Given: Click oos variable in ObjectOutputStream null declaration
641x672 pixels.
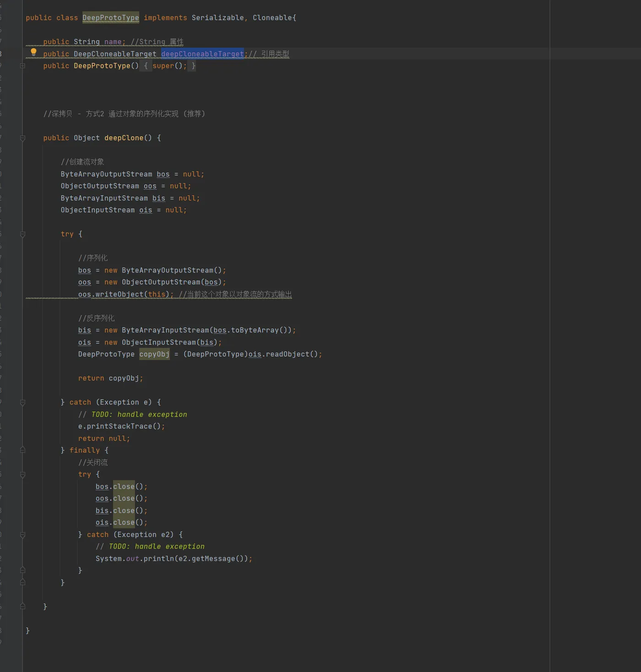Looking at the screenshot, I should click(x=150, y=186).
